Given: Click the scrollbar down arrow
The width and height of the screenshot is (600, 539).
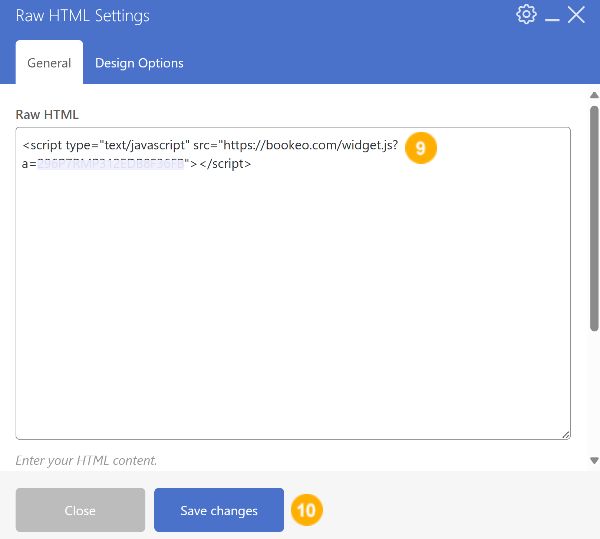Looking at the screenshot, I should (594, 460).
